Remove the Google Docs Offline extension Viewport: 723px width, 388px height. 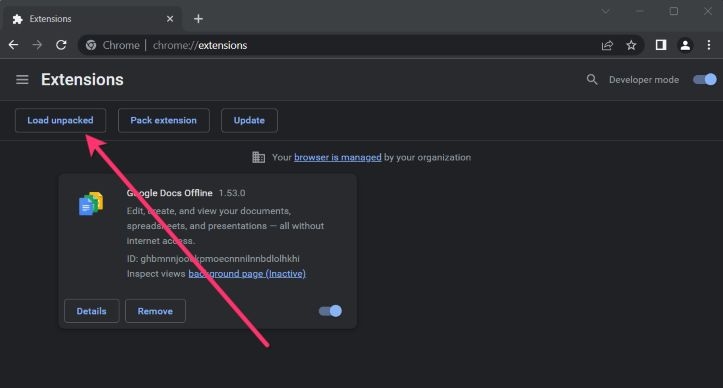point(155,311)
